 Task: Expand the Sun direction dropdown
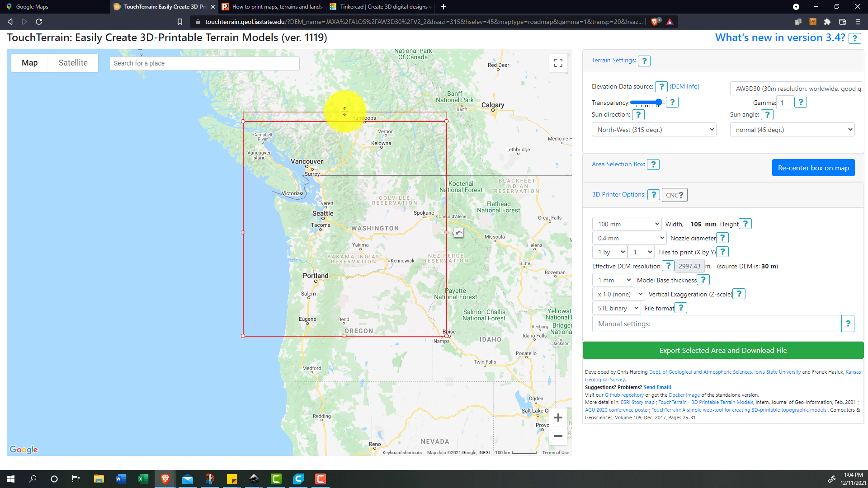pyautogui.click(x=654, y=130)
